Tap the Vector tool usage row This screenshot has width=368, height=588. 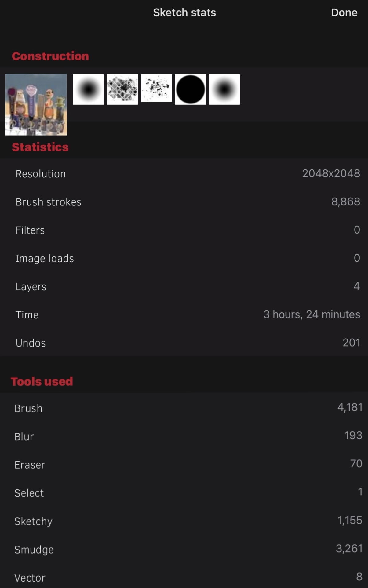[184, 577]
